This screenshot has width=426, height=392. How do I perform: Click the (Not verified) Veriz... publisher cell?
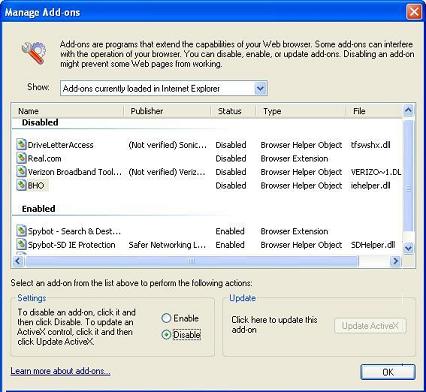(167, 172)
